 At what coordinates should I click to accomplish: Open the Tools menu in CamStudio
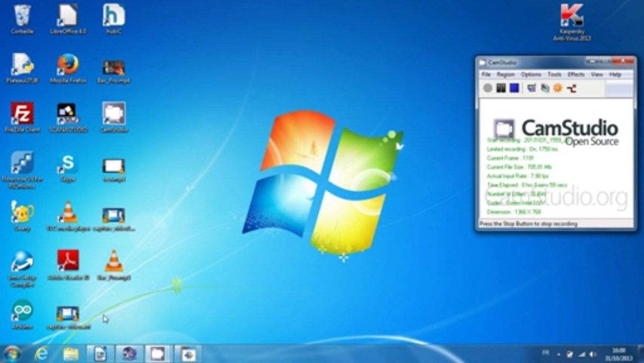pos(554,75)
